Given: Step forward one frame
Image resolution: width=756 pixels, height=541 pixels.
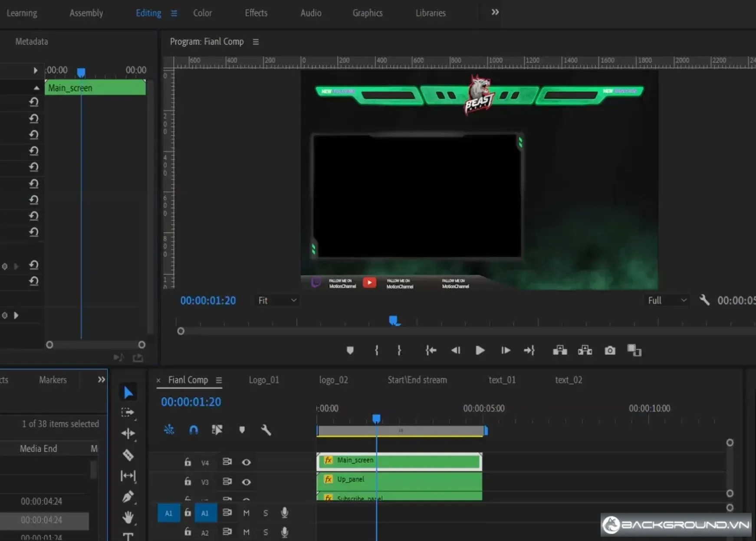Looking at the screenshot, I should point(506,351).
